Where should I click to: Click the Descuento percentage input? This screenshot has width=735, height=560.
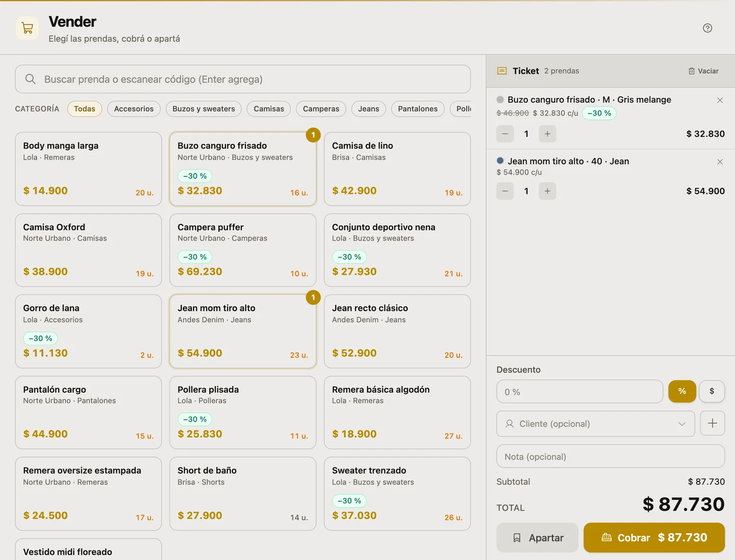click(x=580, y=392)
